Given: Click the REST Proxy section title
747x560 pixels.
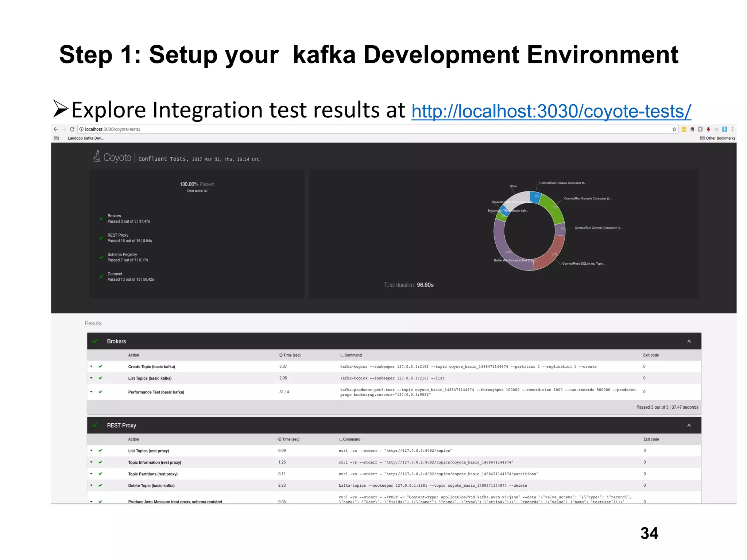Looking at the screenshot, I should (121, 425).
